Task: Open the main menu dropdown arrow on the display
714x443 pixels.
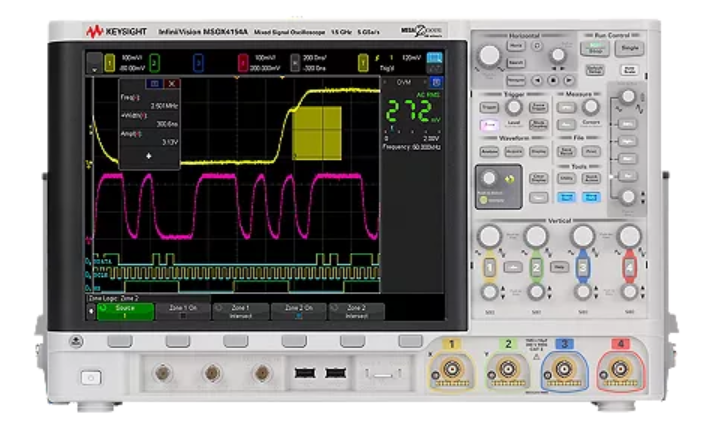Action: [94, 63]
